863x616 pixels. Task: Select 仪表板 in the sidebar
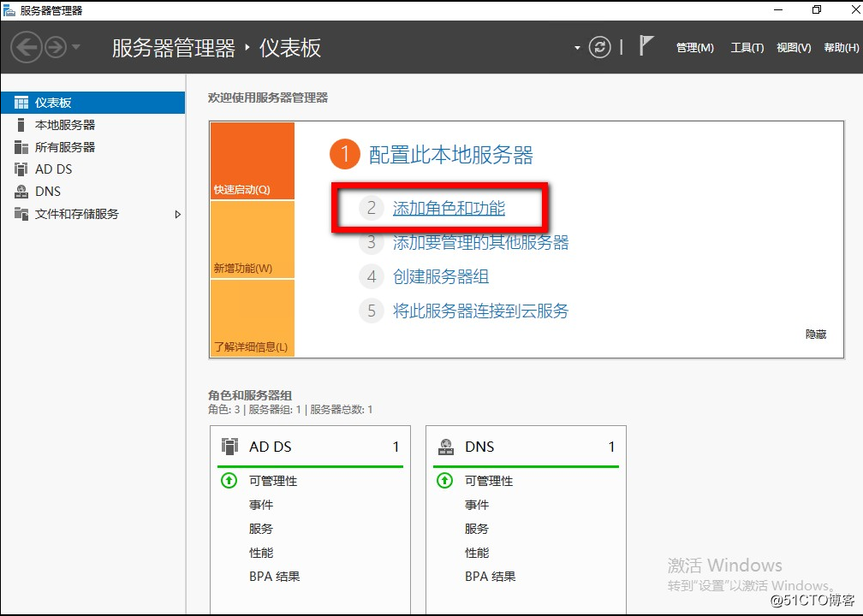(93, 103)
